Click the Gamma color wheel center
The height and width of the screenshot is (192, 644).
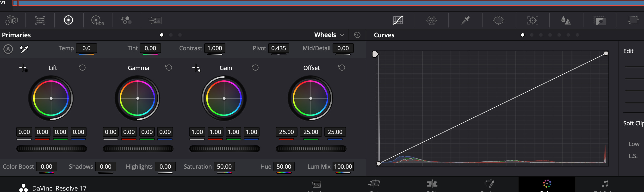point(138,98)
